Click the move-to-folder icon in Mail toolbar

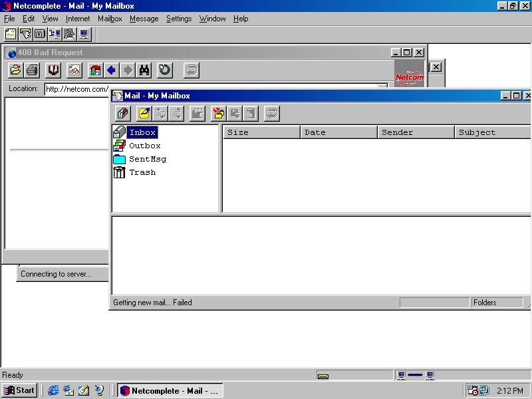point(218,114)
